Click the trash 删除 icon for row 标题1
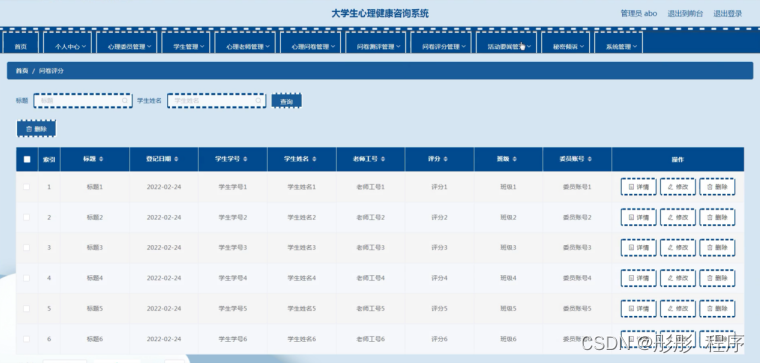Screen dimensions: 760x363 [710, 187]
